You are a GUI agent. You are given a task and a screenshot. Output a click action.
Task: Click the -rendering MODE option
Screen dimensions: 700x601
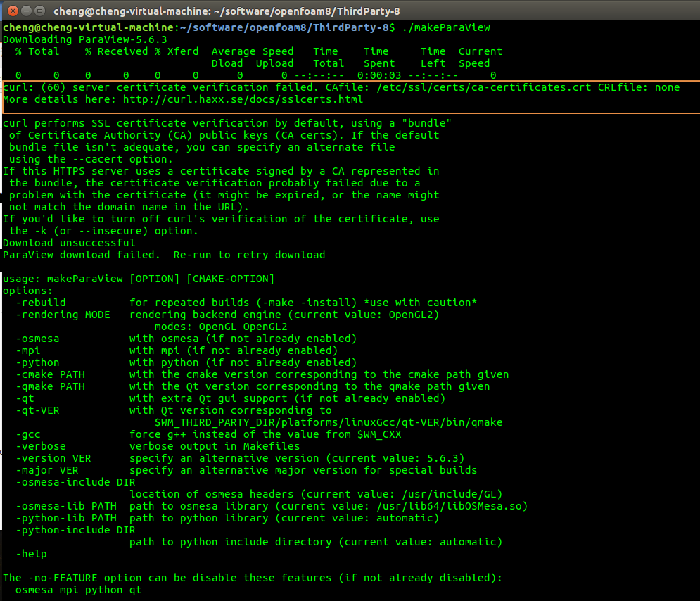[63, 315]
